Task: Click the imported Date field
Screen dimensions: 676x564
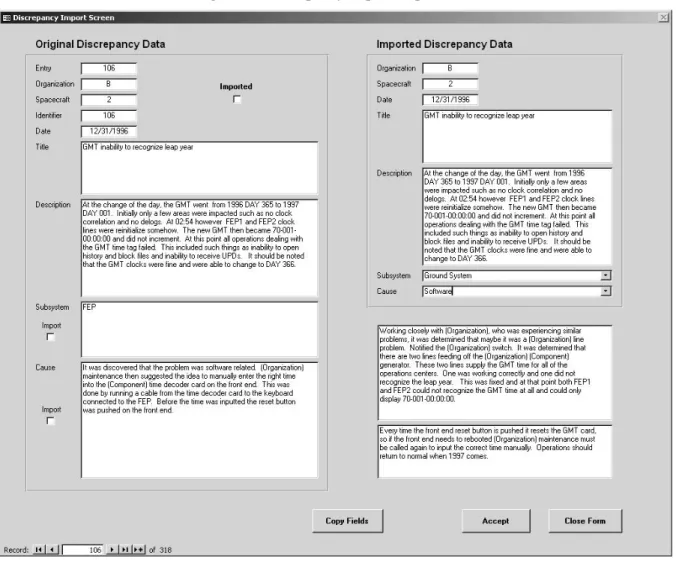Action: (450, 100)
